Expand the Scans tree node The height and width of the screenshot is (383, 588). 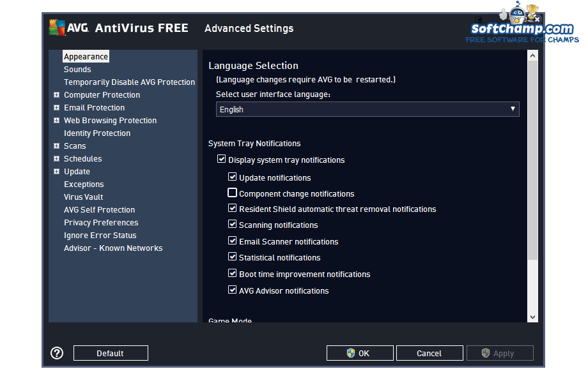[57, 146]
